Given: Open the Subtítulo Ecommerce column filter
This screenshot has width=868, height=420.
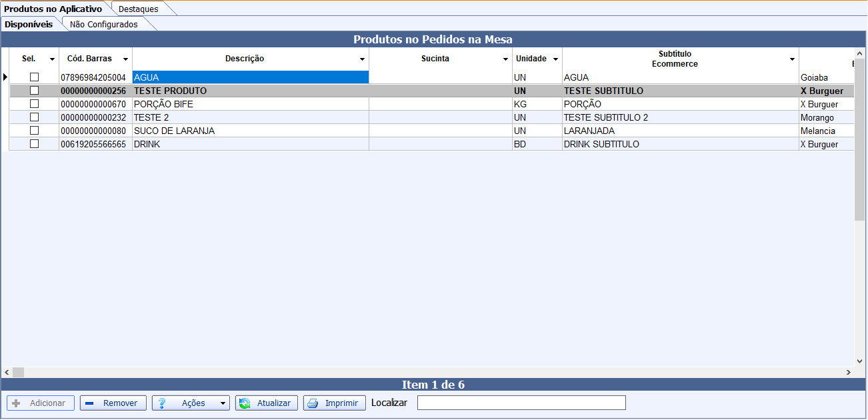Looking at the screenshot, I should coord(791,59).
